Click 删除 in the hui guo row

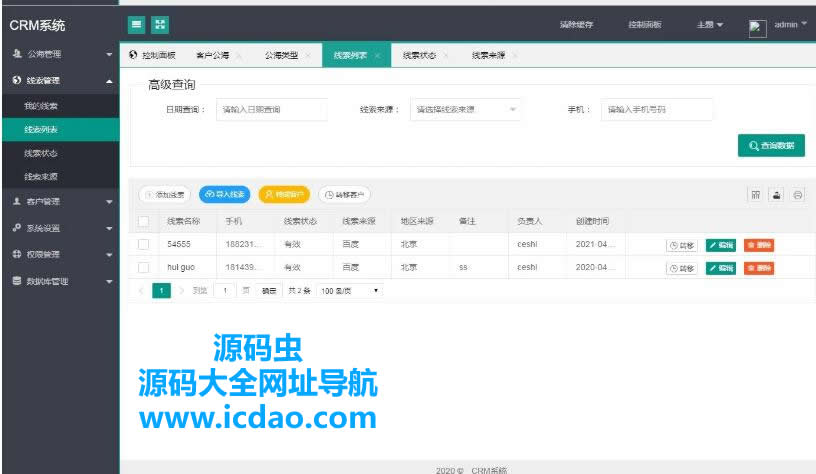click(x=759, y=268)
